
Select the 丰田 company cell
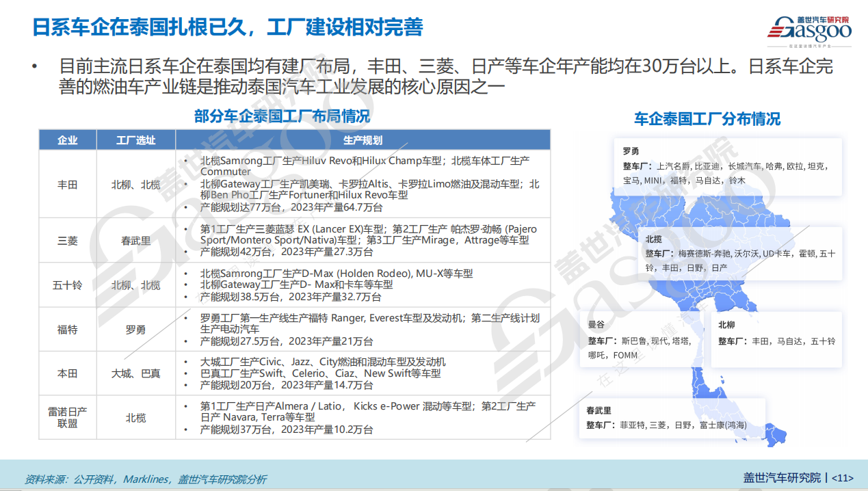pyautogui.click(x=68, y=185)
